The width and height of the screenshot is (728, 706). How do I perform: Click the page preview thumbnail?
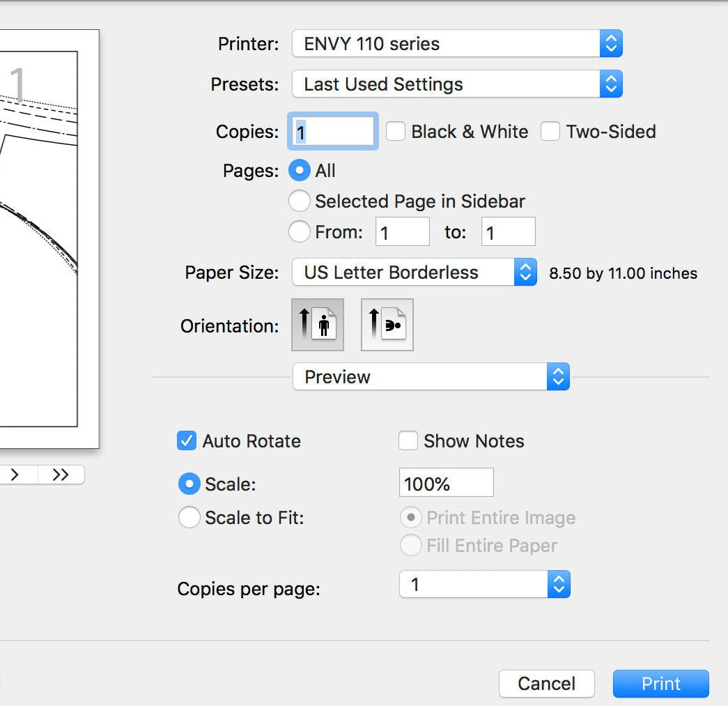click(42, 237)
